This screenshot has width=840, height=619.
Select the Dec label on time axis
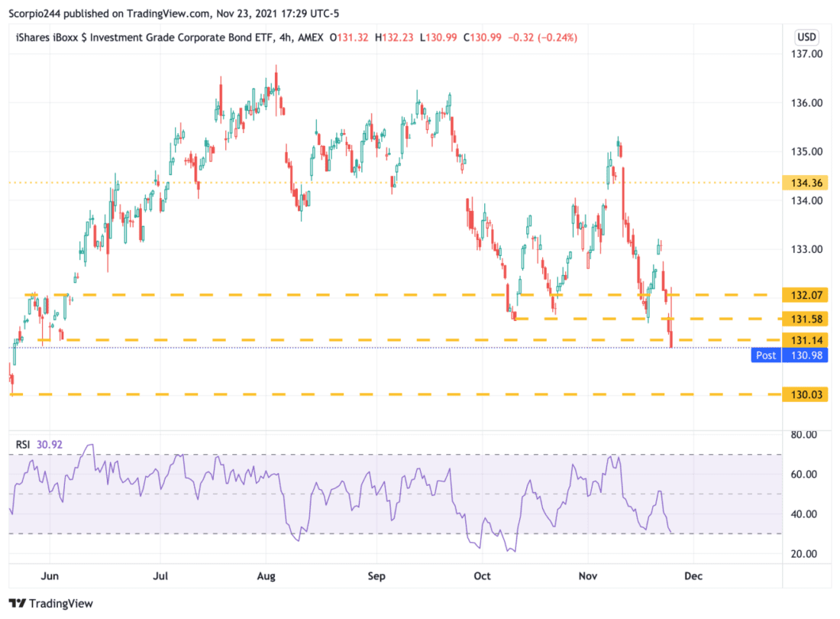[x=693, y=576]
